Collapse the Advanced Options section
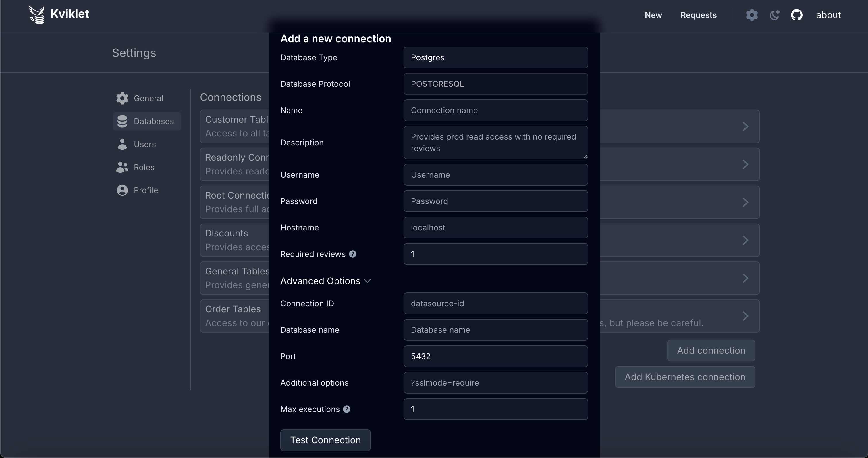Screen dimensions: 868x458 pyautogui.click(x=325, y=281)
